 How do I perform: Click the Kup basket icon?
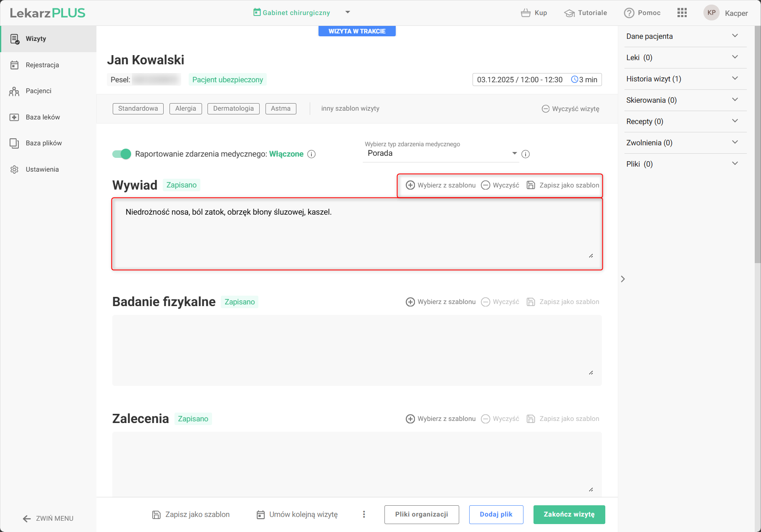pos(526,13)
